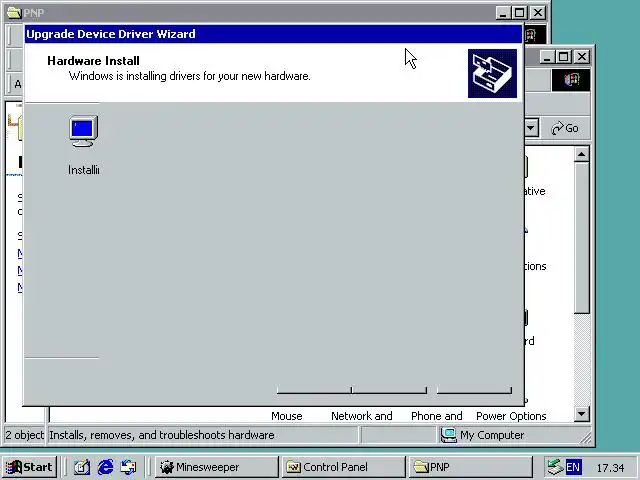Click the EN language indicator in tray
Screen dimensions: 640x480
pos(573,467)
